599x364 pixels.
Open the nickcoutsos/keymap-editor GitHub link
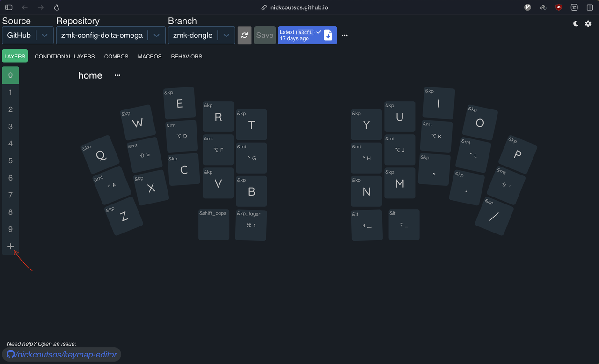click(62, 355)
